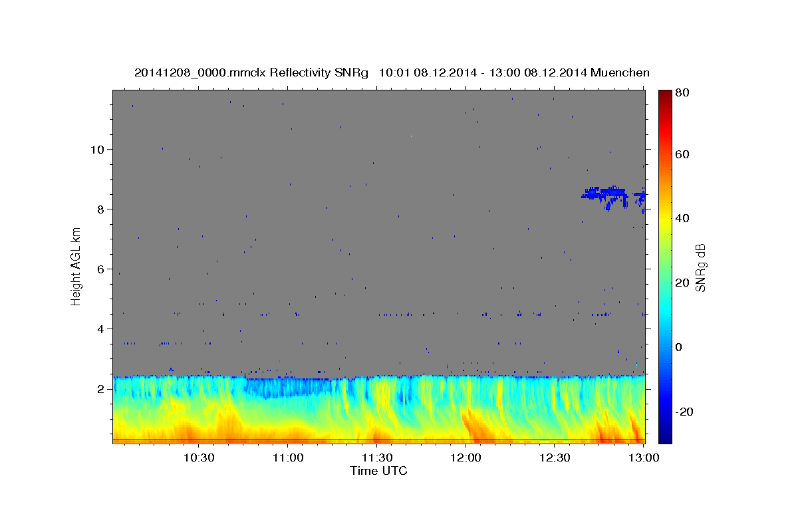Viewport: 798px width, 532px height.
Task: Click the 'Muenchen' location text in the title
Action: [620, 72]
